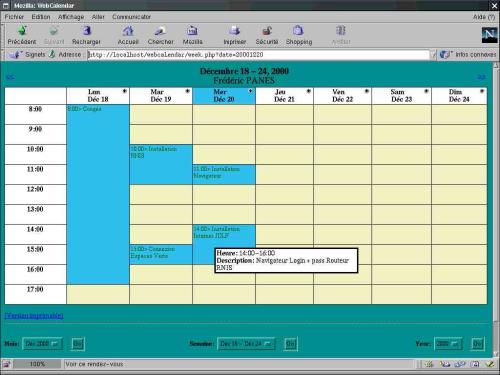Click the Mozilla toolbar icon
Screen dimensions: 500x375
[x=192, y=31]
